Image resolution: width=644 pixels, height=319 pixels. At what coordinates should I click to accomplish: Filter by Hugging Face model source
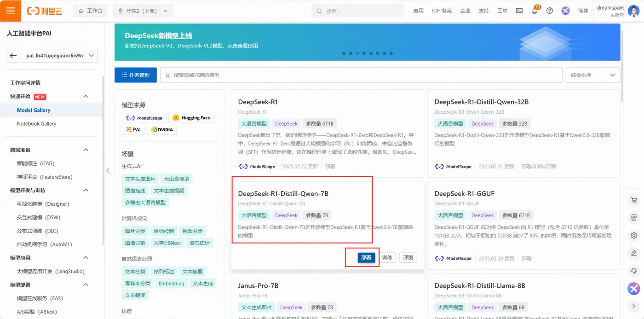pos(191,118)
